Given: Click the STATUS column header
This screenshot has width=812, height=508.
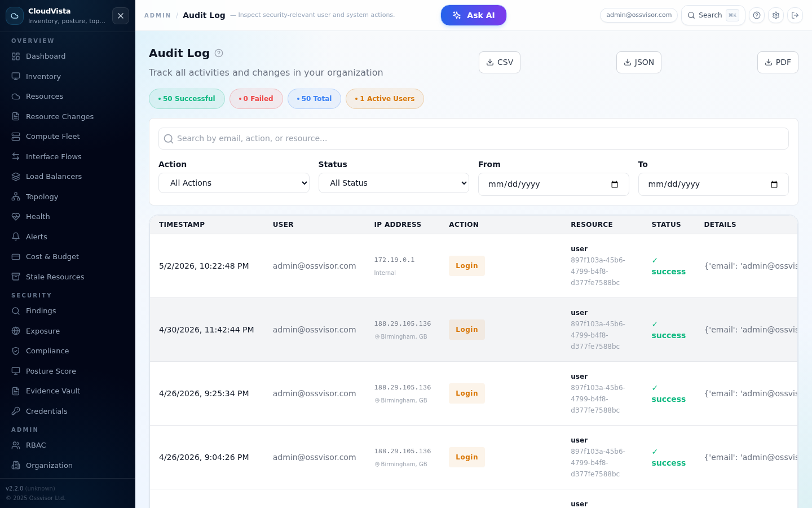Looking at the screenshot, I should (x=666, y=225).
